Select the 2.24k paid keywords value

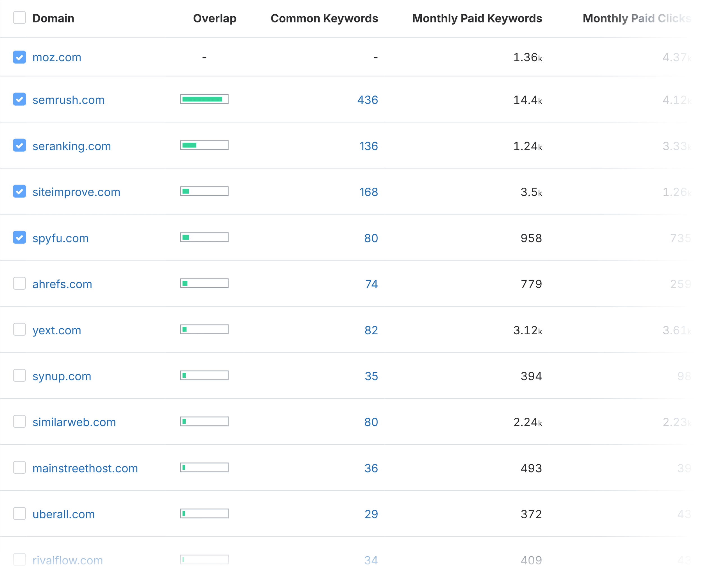pyautogui.click(x=528, y=422)
